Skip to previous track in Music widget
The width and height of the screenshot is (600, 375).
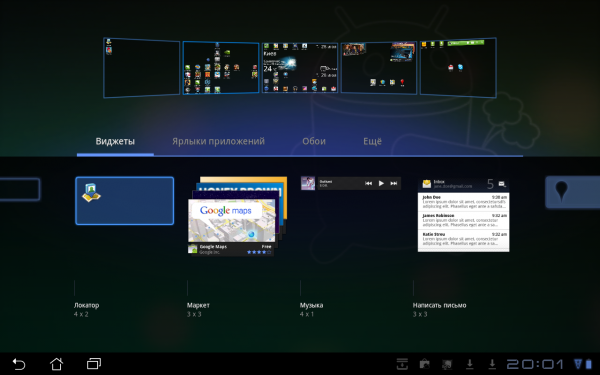(368, 183)
